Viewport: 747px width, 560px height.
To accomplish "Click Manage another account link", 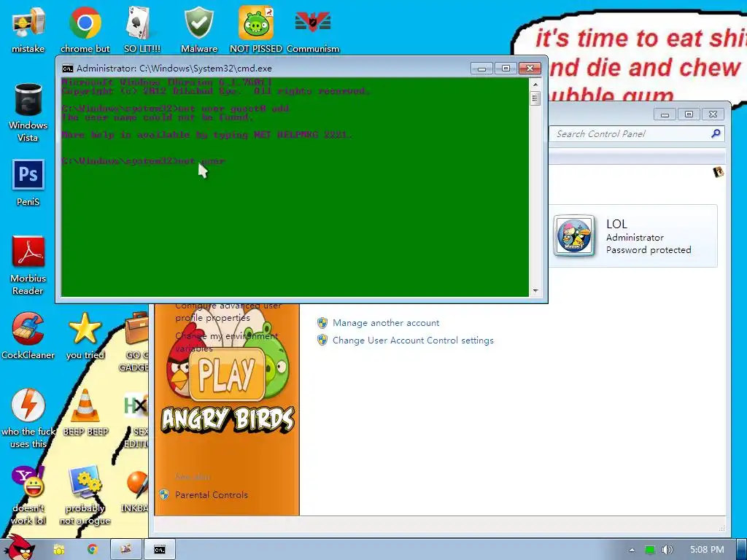I will pyautogui.click(x=386, y=323).
